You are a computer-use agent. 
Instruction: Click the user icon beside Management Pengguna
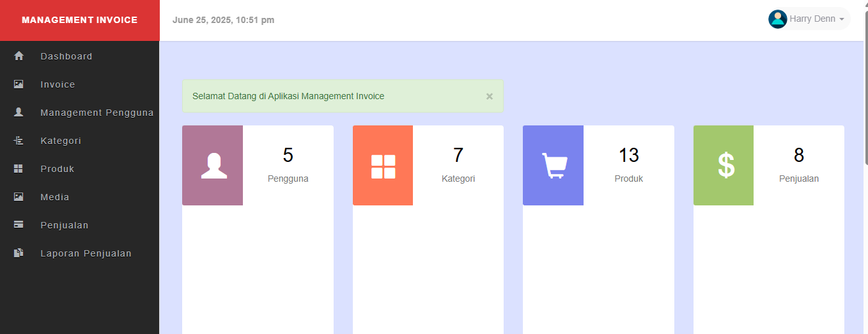(19, 113)
